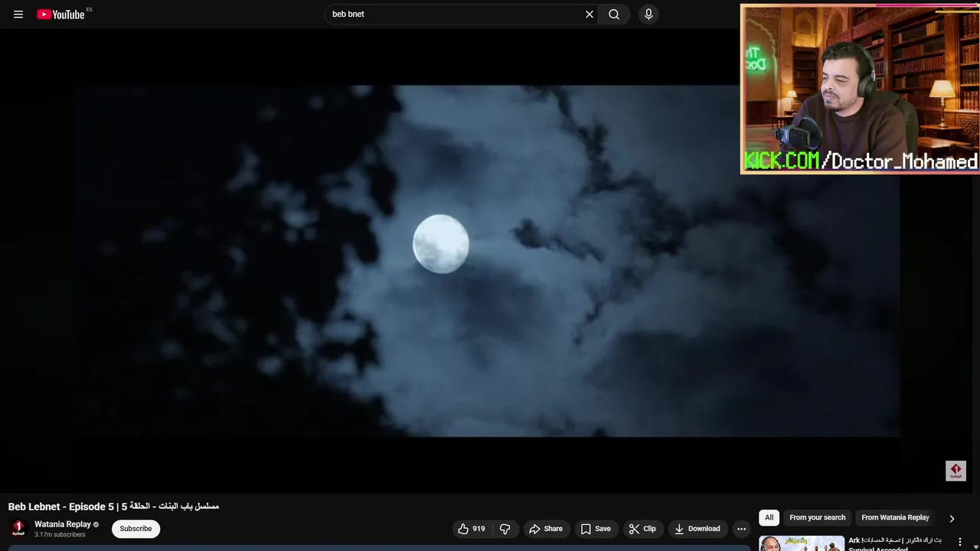Clear the search text with X
This screenshot has height=551, width=980.
(x=590, y=15)
